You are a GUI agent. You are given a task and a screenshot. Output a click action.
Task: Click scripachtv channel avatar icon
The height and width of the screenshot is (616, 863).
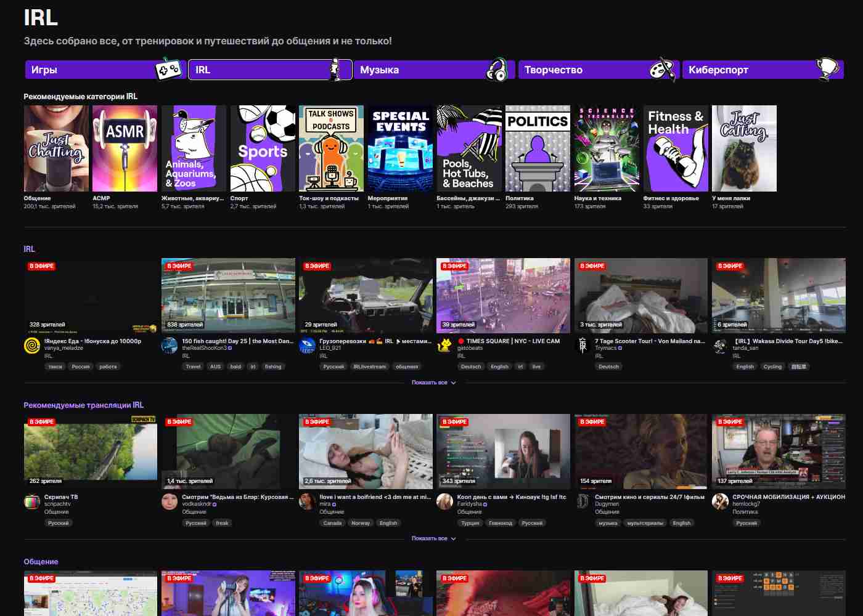pyautogui.click(x=31, y=501)
